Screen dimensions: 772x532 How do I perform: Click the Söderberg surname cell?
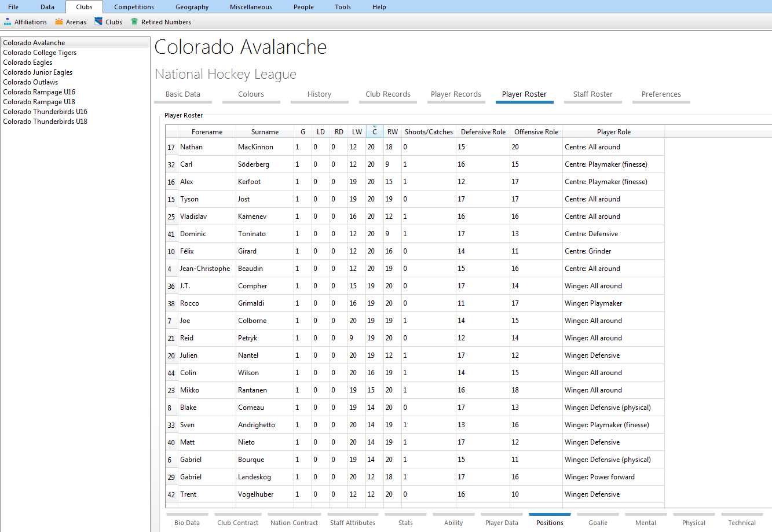[x=265, y=164]
